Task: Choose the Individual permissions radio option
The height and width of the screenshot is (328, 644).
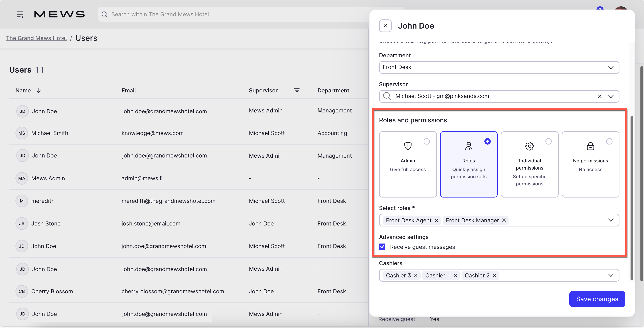Action: pyautogui.click(x=548, y=141)
